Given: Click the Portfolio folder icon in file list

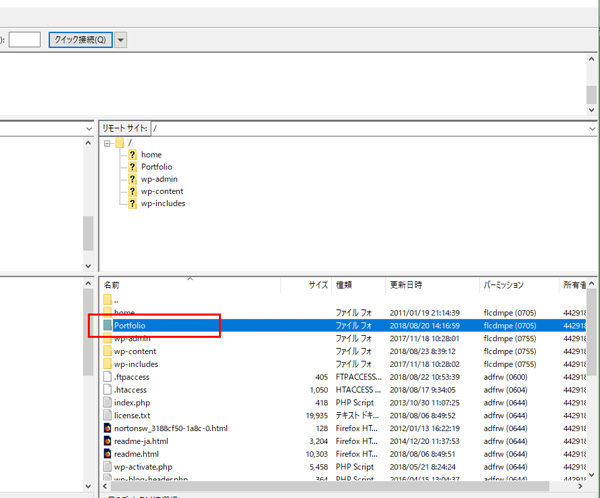Looking at the screenshot, I should [108, 325].
